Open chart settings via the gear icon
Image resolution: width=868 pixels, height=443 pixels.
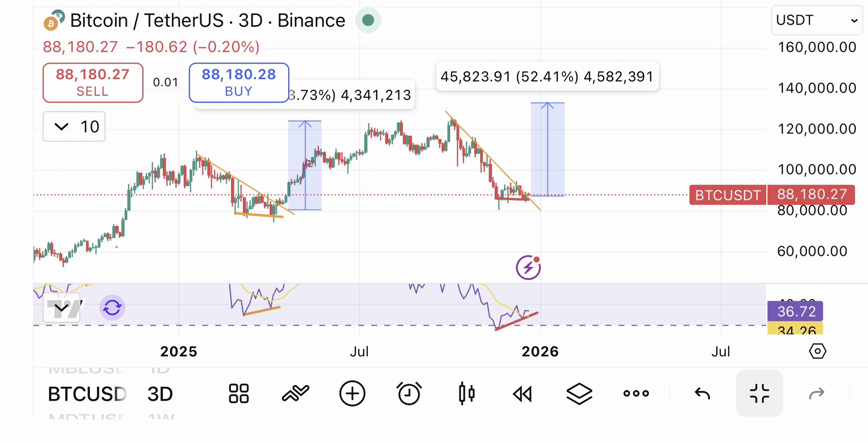click(818, 351)
